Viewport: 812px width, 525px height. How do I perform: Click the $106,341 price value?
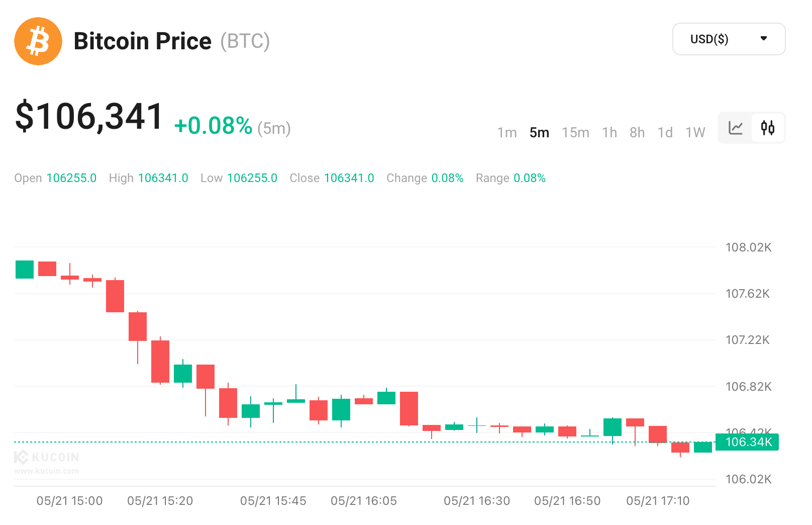coord(89,117)
